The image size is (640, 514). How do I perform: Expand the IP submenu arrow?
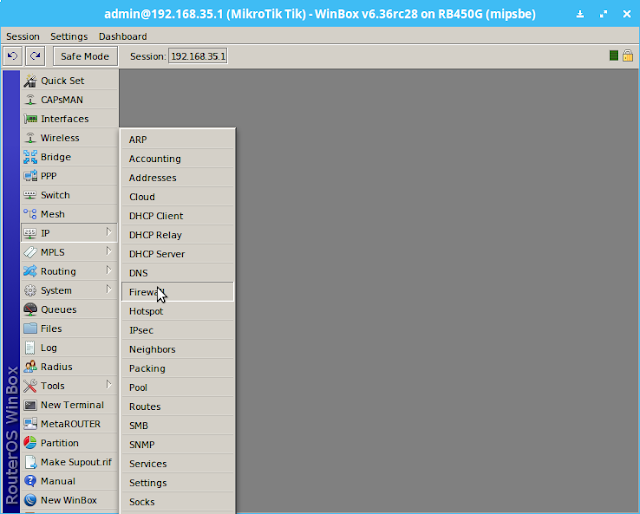pos(109,232)
